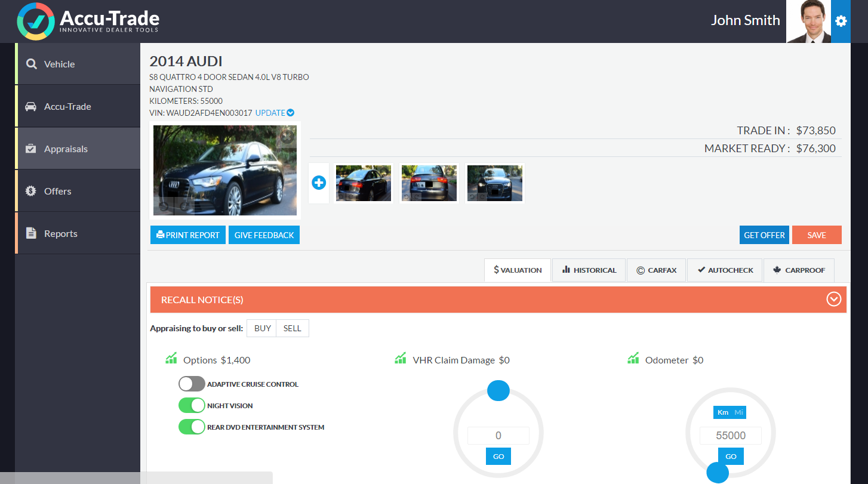Viewport: 868px width, 484px height.
Task: Select the front view car thumbnail
Action: [x=495, y=183]
